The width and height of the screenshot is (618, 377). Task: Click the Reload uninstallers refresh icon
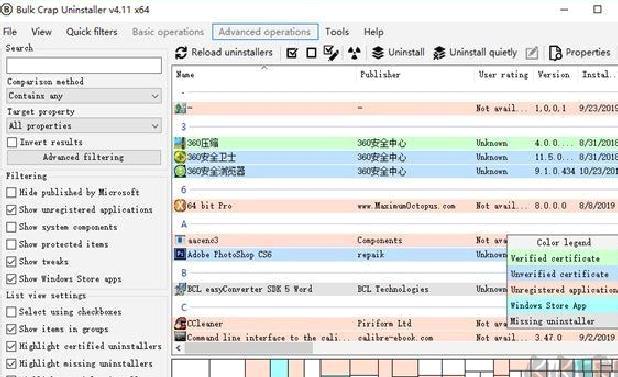(x=181, y=52)
